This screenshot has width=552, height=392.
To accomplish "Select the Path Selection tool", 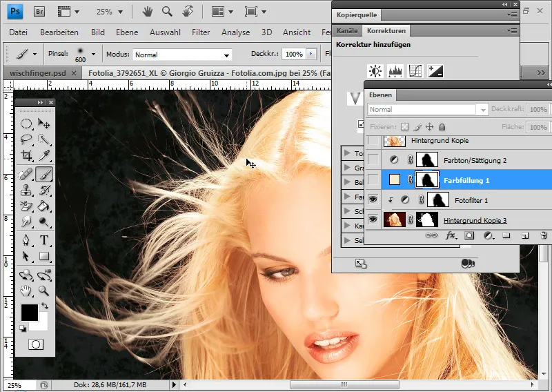I will 26,256.
